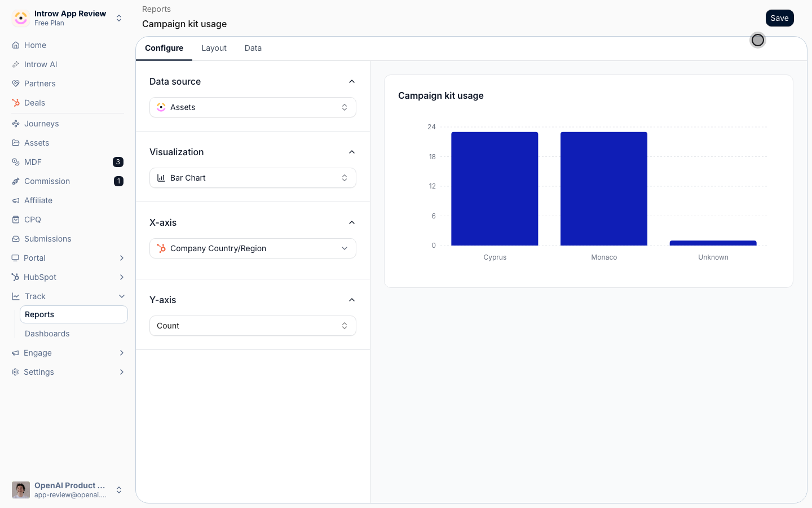Open the Count Y-axis dropdown
The width and height of the screenshot is (812, 508).
253,326
